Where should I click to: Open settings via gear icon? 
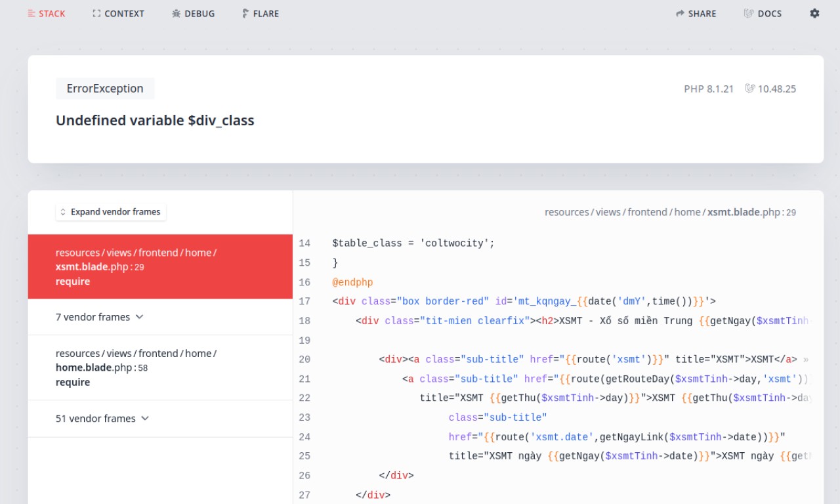tap(814, 13)
